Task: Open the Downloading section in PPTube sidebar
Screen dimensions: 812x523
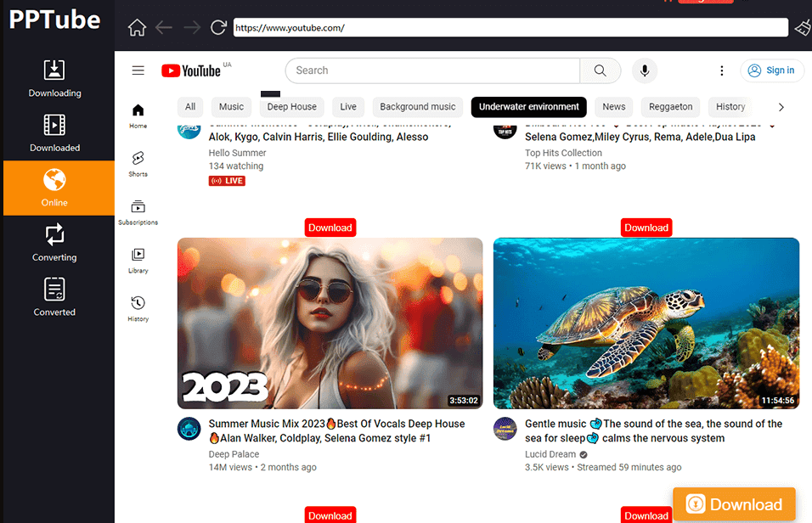Action: point(54,78)
